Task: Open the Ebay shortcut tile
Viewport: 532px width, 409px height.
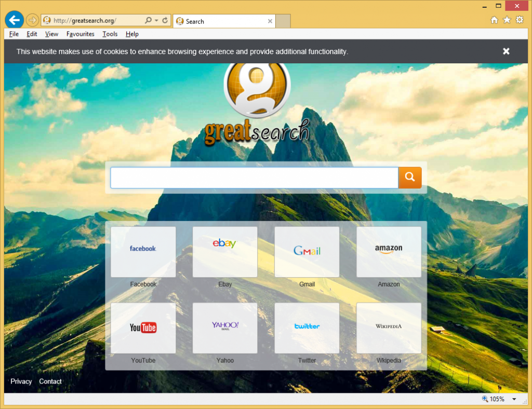Action: click(225, 252)
